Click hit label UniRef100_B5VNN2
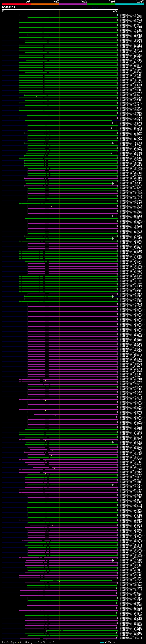 click(x=131, y=163)
